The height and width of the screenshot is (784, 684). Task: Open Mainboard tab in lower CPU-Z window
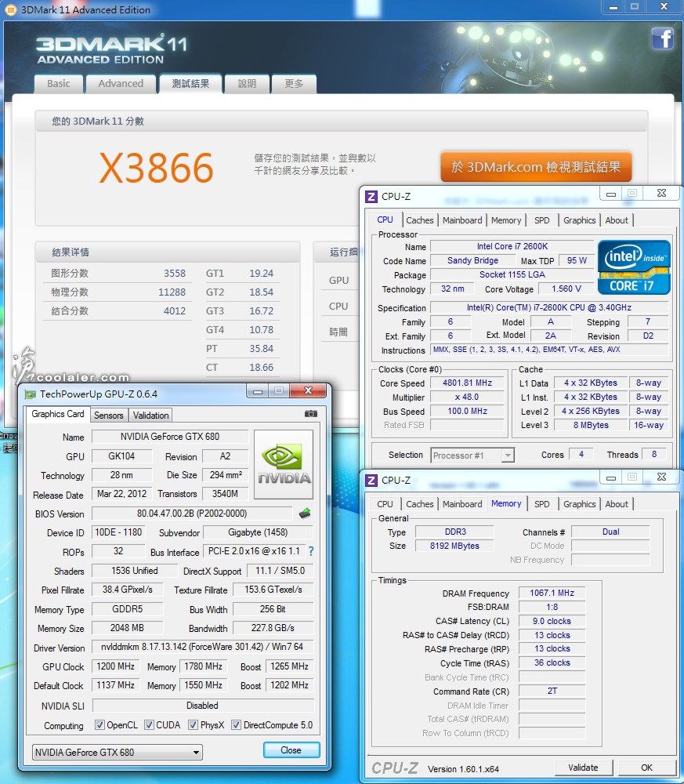pyautogui.click(x=462, y=504)
